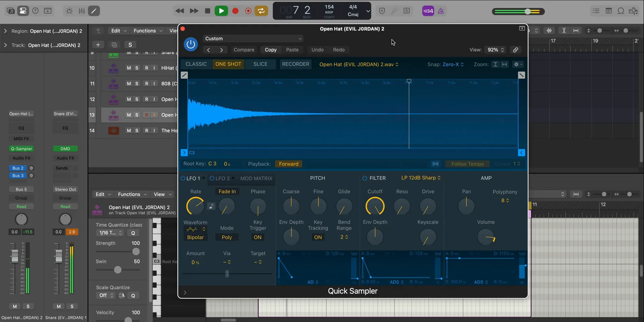Open the MOD MATRIX tab
The height and width of the screenshot is (322, 644).
click(256, 178)
